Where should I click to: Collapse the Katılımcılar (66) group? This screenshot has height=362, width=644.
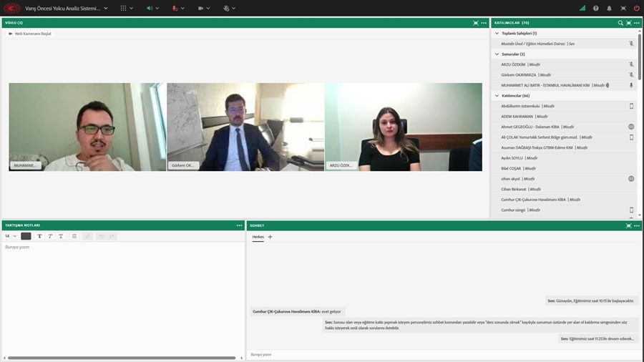[497, 96]
